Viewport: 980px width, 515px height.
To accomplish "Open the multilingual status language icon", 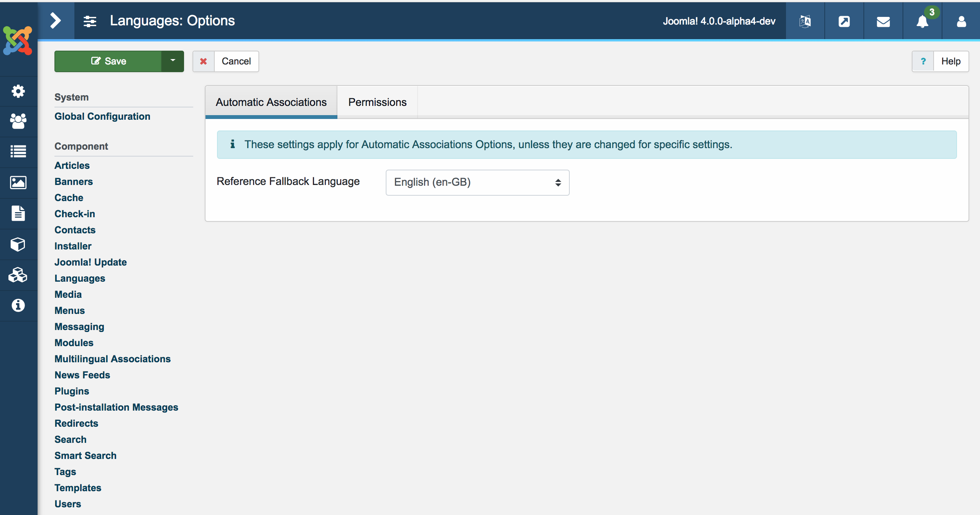I will click(x=805, y=21).
